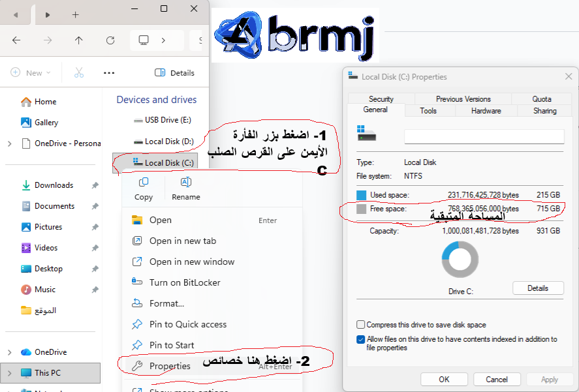Screen dimensions: 579x392
Task: Click the disk usage pie chart
Action: click(460, 259)
